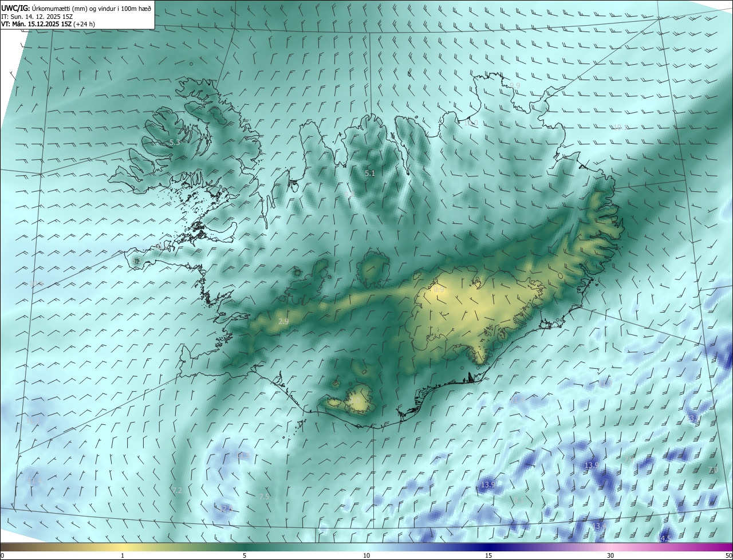Click the 7.2 value south of Iceland
Image resolution: width=733 pixels, height=560 pixels.
click(x=177, y=491)
